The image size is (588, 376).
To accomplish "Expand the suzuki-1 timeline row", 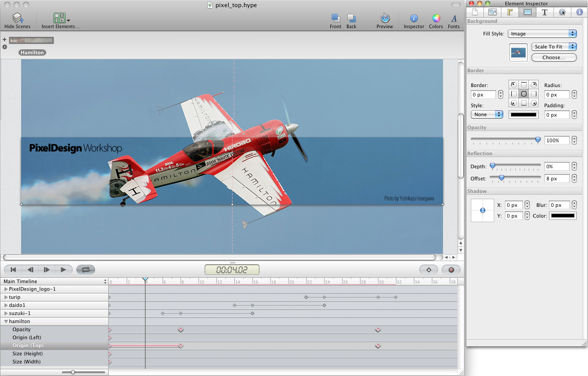I will click(6, 313).
